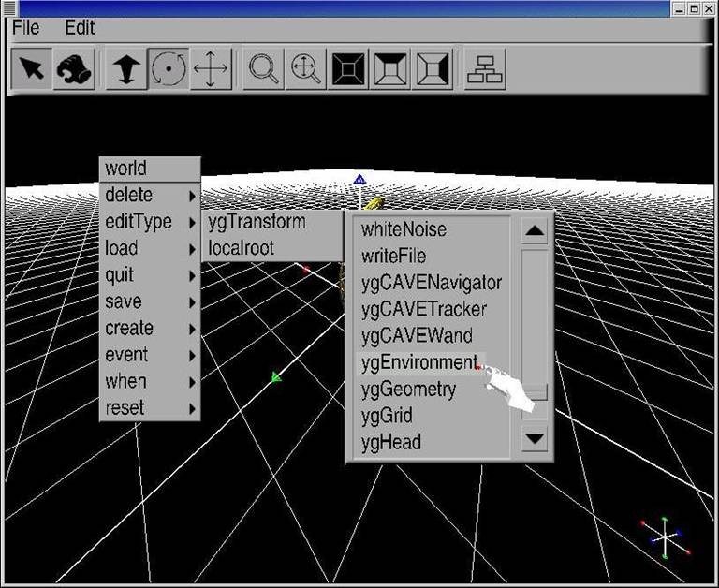Choose the create menu entry
Viewport: 719px width, 588px height.
coord(150,329)
